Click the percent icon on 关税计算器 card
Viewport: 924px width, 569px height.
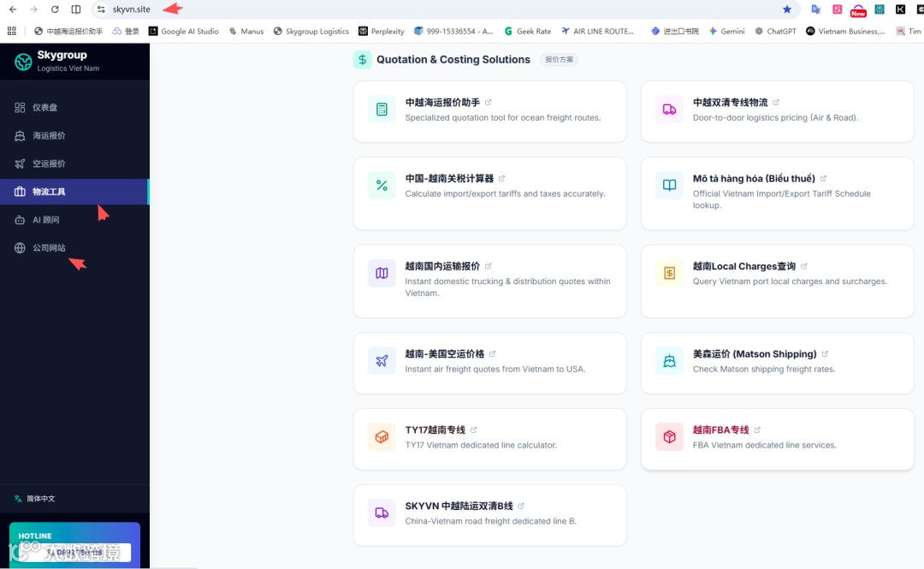tap(382, 186)
